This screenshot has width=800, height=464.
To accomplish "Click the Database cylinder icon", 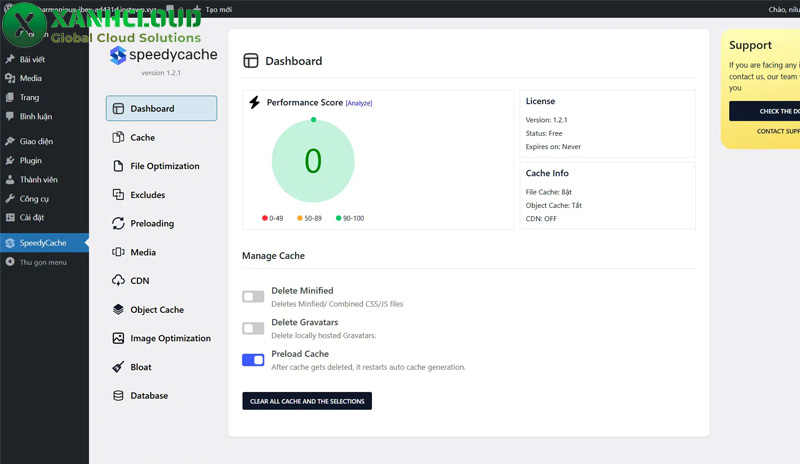I will click(118, 396).
